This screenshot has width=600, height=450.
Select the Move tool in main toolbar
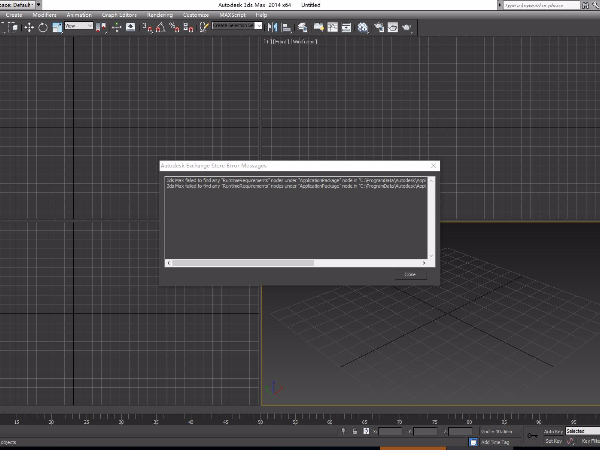[x=29, y=27]
